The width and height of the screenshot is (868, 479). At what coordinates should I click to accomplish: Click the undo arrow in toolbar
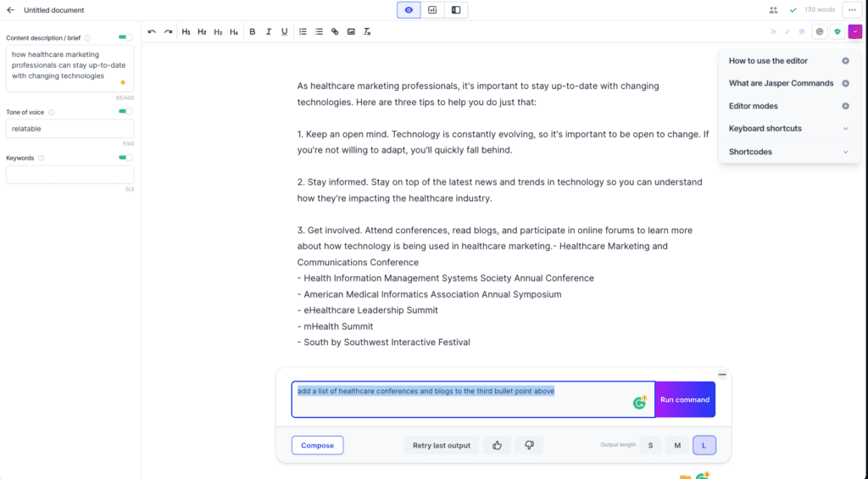(152, 32)
